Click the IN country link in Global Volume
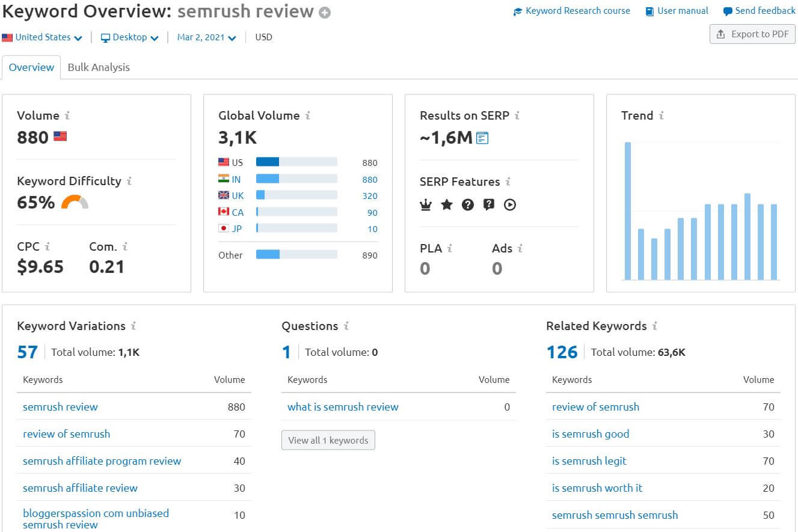This screenshot has height=532, width=798. [236, 179]
